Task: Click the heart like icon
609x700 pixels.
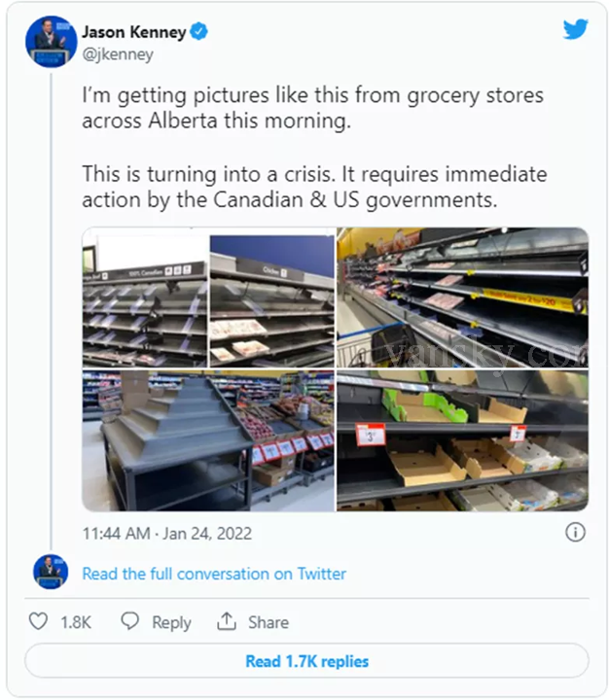Action: click(39, 622)
